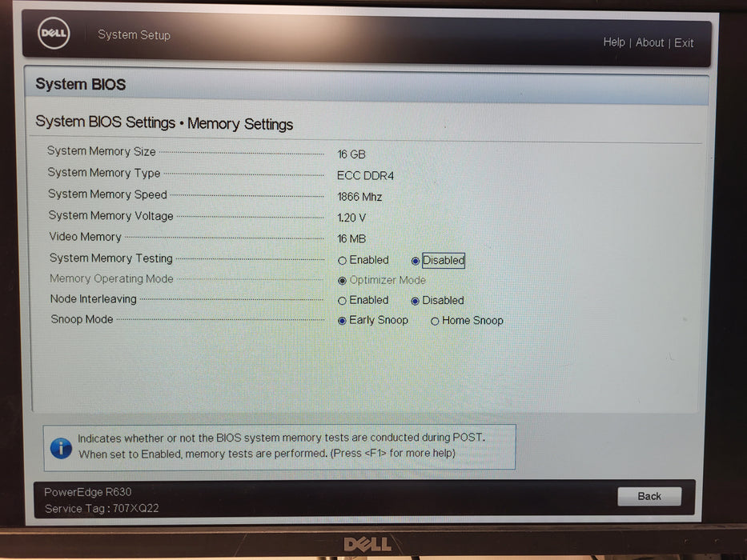Click the System Memory Voltage label
Screen dimensions: 747x560
point(111,215)
